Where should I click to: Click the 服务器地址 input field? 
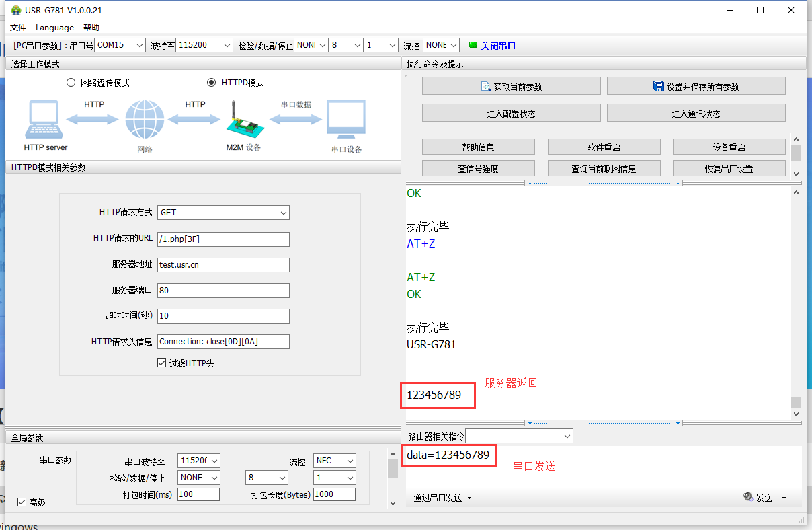coord(223,265)
